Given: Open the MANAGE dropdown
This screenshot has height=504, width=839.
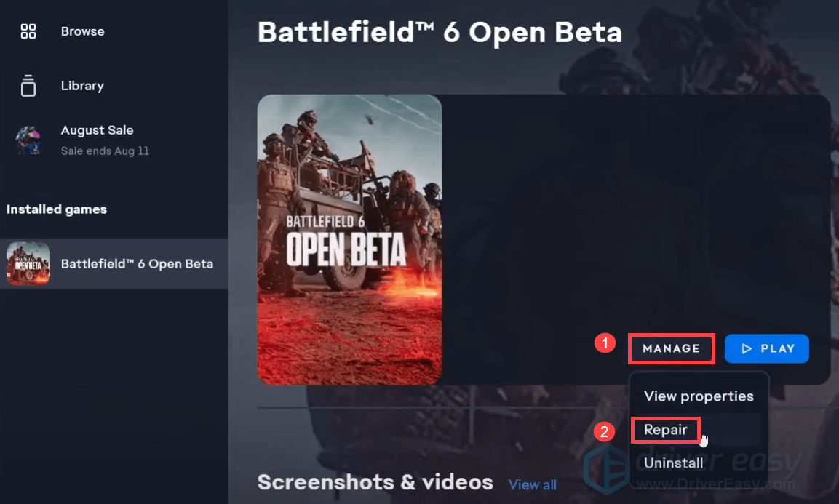Looking at the screenshot, I should tap(671, 348).
